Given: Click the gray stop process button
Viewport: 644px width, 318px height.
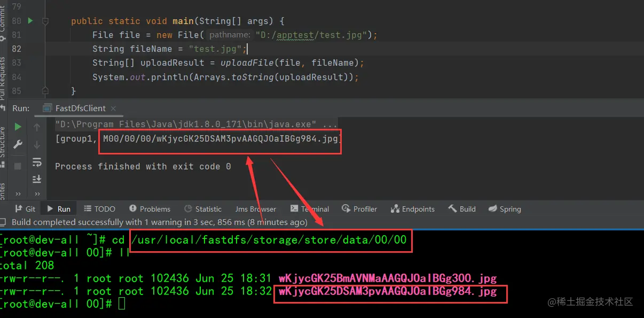Looking at the screenshot, I should click(18, 166).
